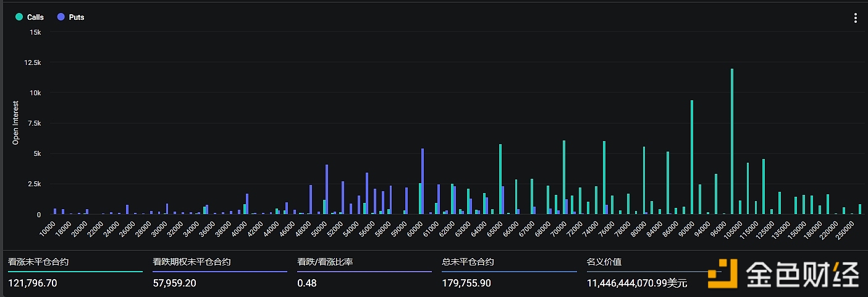Image resolution: width=868 pixels, height=297 pixels.
Task: Toggle the Calls series in the legend
Action: [x=30, y=17]
